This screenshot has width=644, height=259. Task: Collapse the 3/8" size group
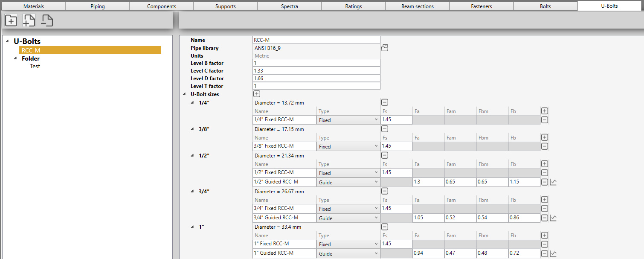(192, 129)
